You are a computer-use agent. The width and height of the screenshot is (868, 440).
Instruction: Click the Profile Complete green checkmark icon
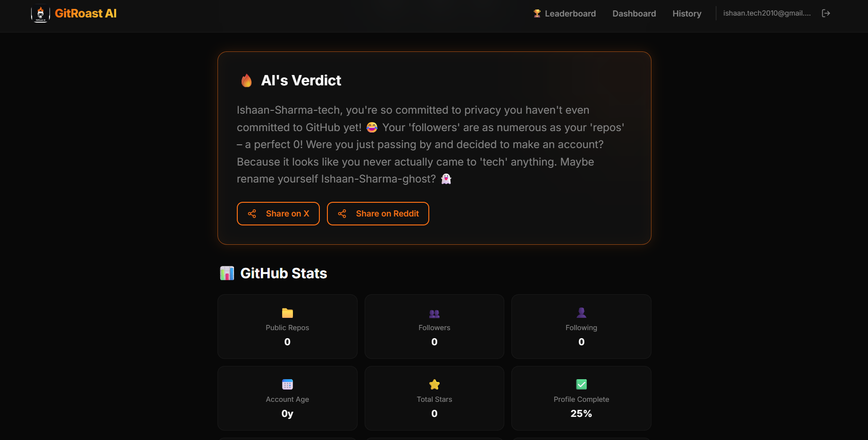click(581, 384)
